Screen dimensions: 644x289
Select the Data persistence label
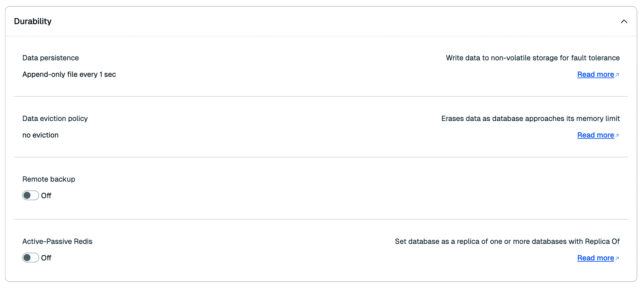[50, 58]
